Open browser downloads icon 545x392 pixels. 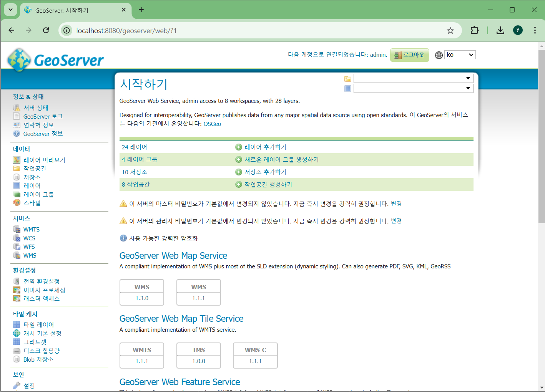click(500, 30)
